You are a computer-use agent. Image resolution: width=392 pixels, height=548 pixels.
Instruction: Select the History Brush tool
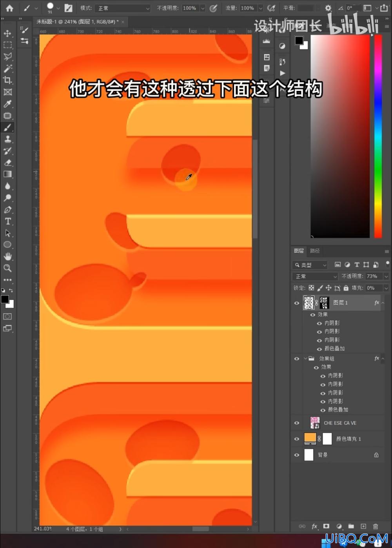tap(7, 151)
